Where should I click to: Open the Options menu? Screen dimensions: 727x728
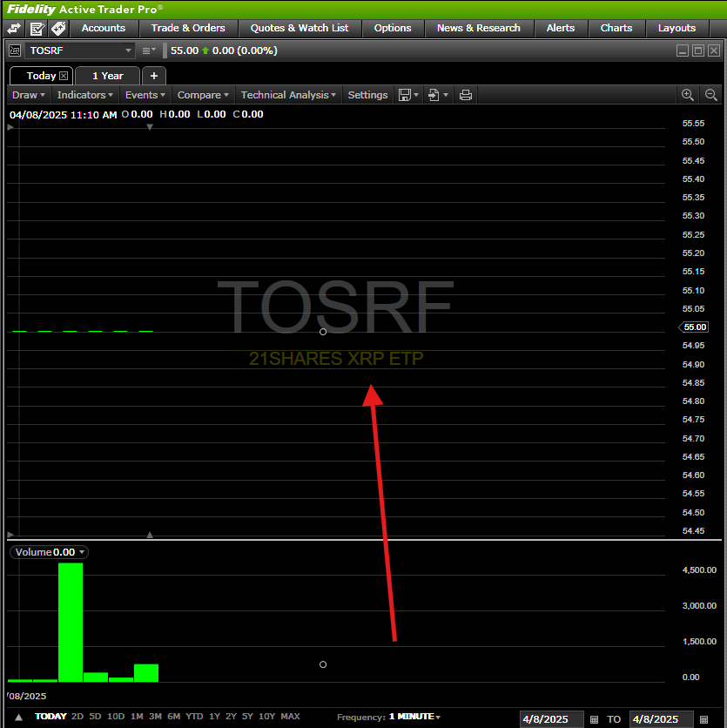click(x=393, y=29)
